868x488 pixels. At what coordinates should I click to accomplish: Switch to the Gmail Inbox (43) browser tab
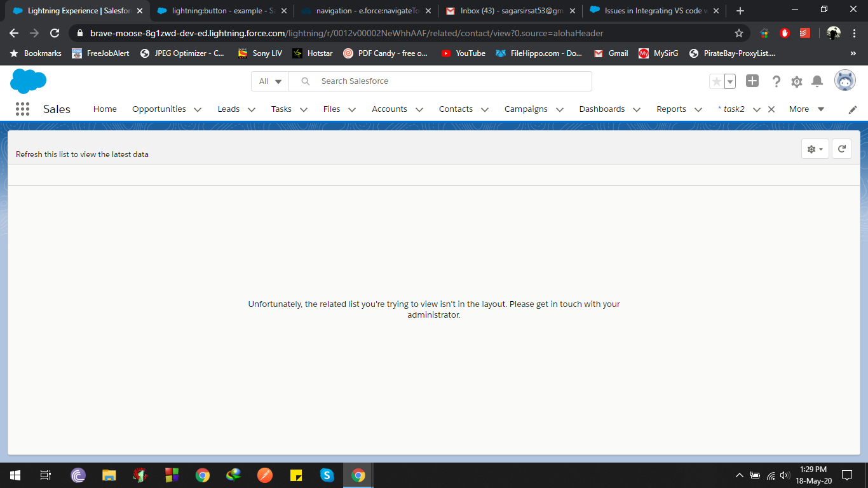pos(509,11)
